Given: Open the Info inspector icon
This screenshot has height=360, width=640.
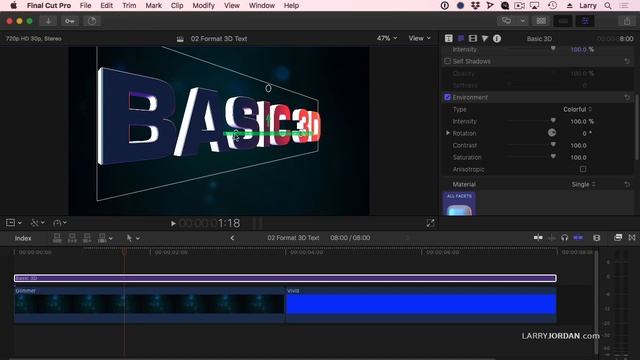Looking at the screenshot, I should pyautogui.click(x=497, y=38).
